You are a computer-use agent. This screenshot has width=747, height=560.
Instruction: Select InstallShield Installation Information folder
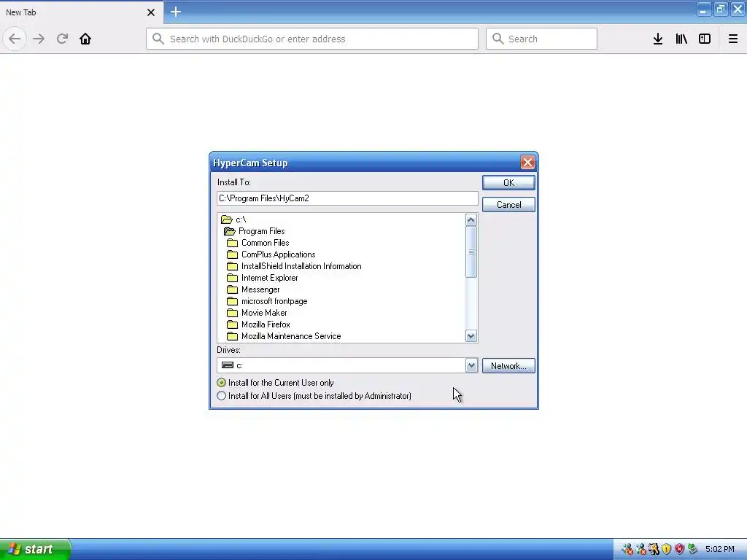294,266
